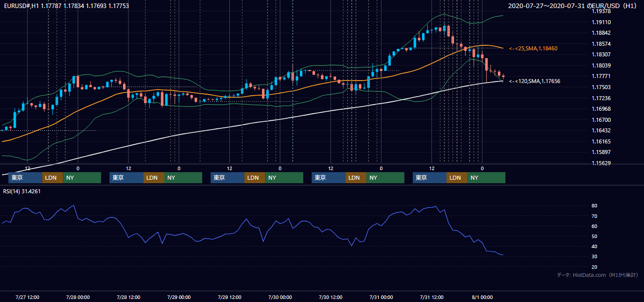Screen dimensions: 644x302
Task: Select the first LDN session block
Action: tap(52, 178)
